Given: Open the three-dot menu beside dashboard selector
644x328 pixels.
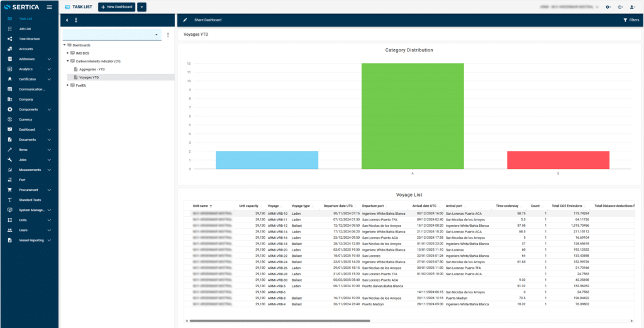Looking at the screenshot, I should pos(168,35).
